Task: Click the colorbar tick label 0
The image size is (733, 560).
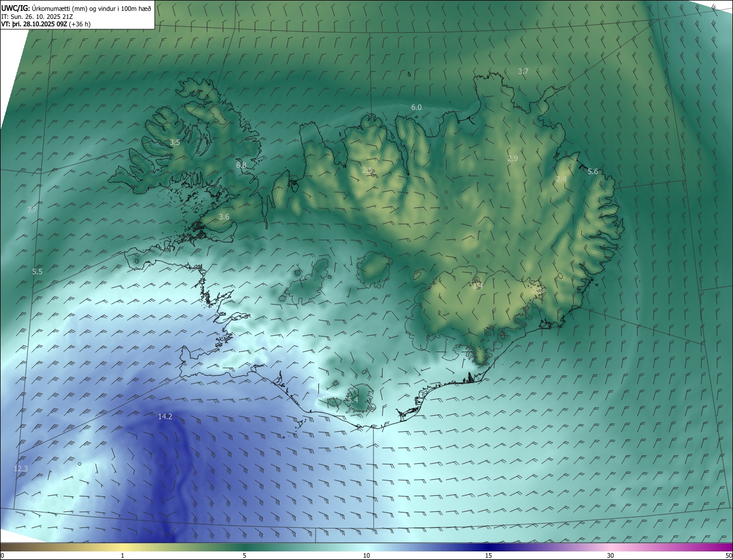Action: click(2, 555)
